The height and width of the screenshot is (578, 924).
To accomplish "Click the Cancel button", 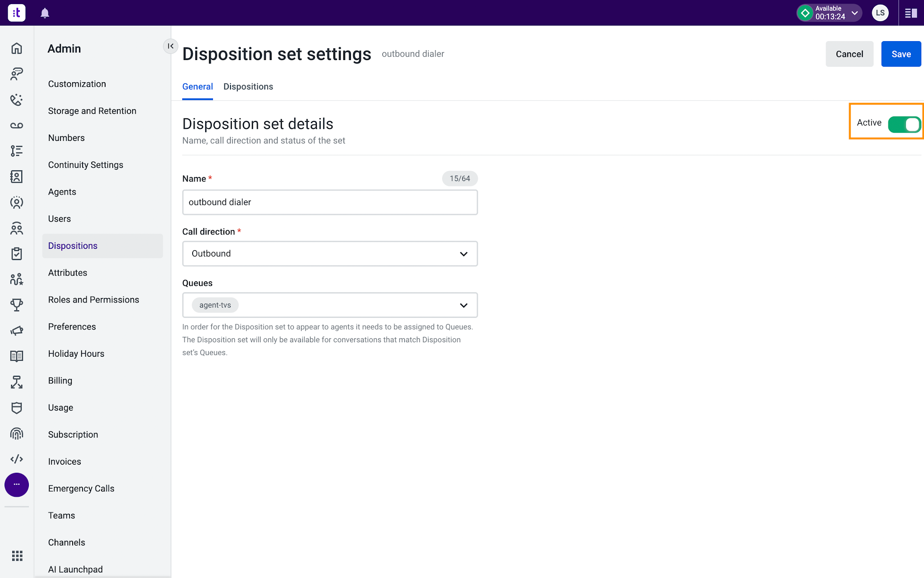I will pyautogui.click(x=849, y=54).
